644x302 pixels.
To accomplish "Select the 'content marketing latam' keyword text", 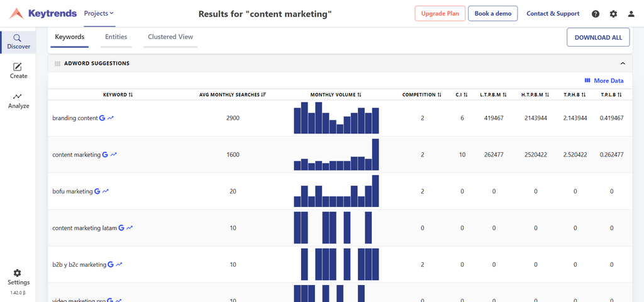I will [85, 228].
